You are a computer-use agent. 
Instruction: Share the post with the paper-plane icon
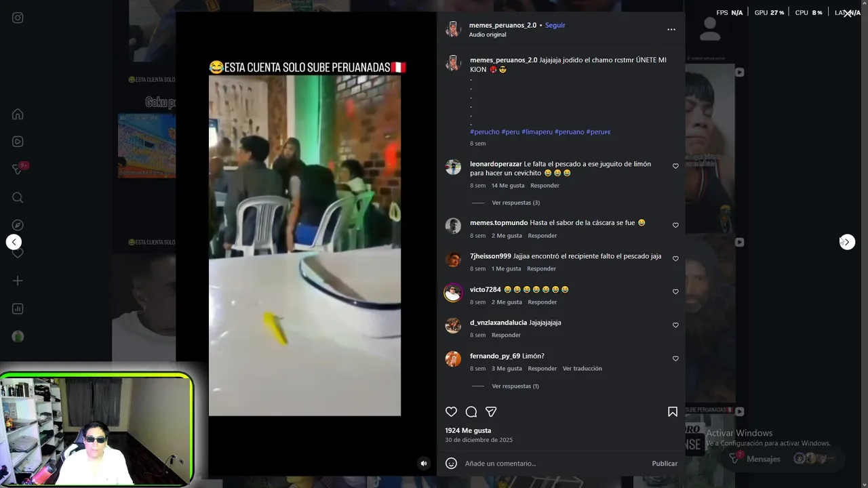(491, 411)
